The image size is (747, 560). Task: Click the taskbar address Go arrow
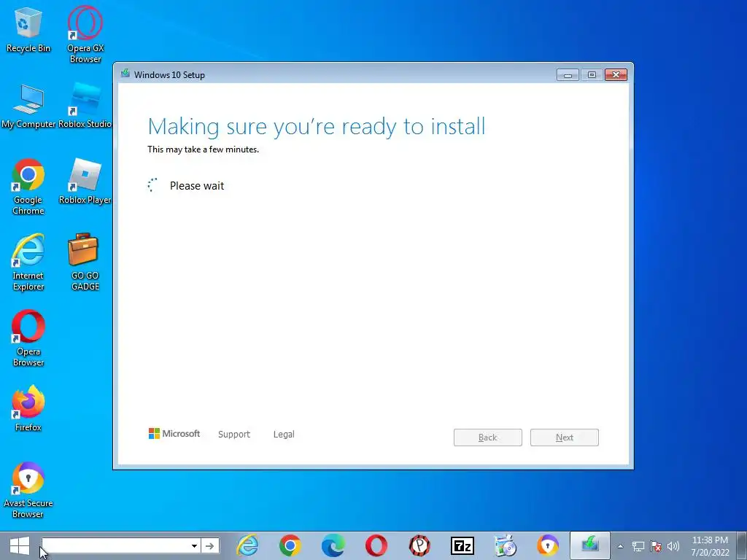(209, 546)
